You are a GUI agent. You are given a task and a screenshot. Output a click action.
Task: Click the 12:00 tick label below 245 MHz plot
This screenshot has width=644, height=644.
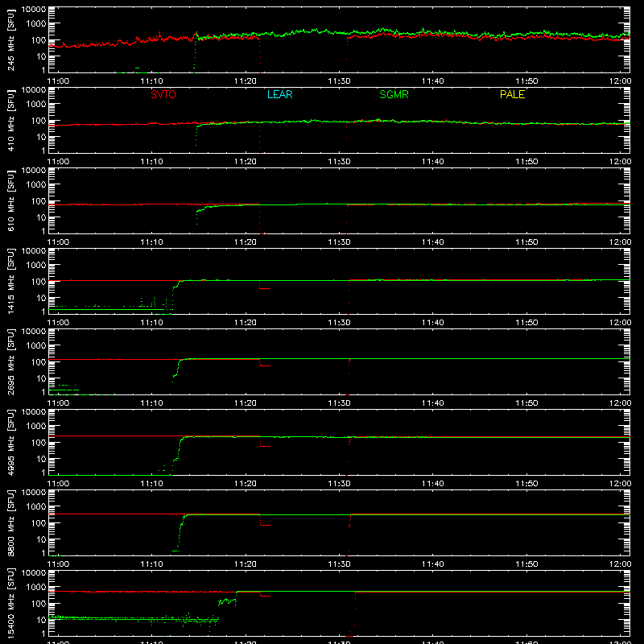click(620, 81)
